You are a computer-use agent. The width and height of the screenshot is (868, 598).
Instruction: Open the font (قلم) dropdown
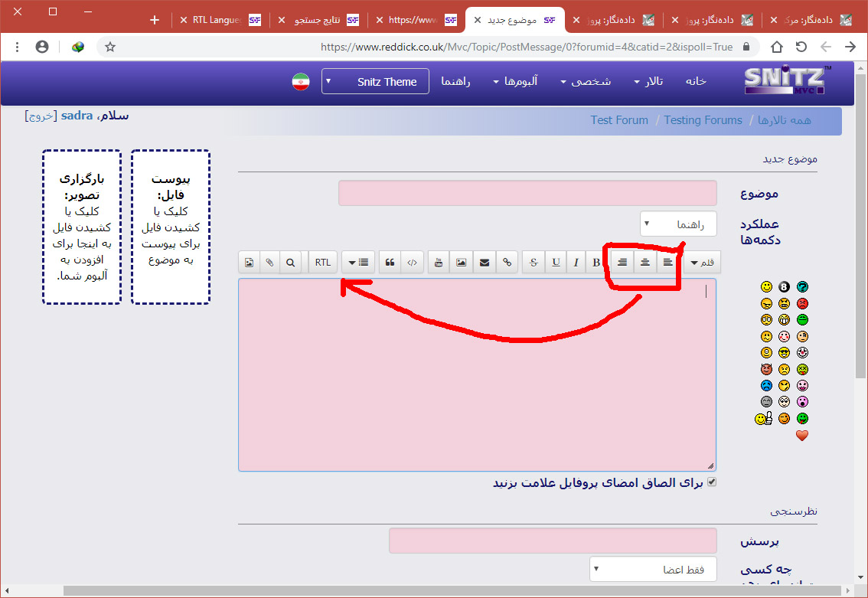click(701, 263)
